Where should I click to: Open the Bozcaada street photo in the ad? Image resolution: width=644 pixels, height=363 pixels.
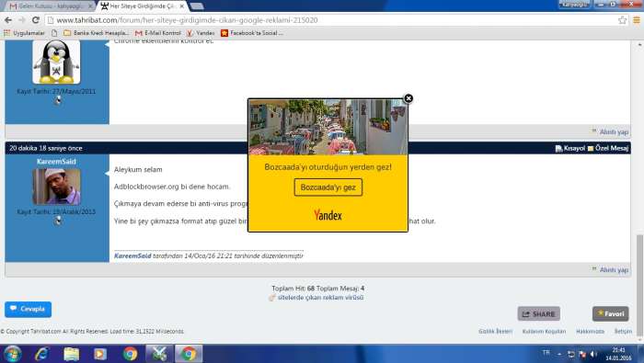(328, 127)
